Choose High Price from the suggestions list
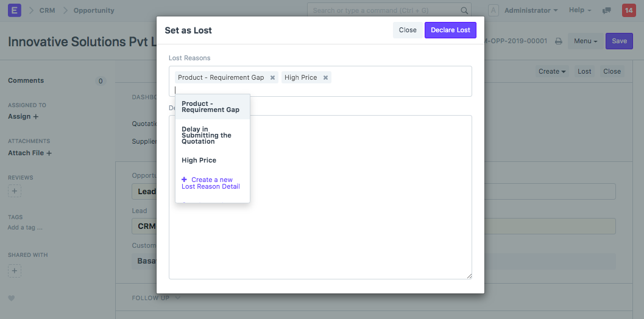 (x=199, y=160)
